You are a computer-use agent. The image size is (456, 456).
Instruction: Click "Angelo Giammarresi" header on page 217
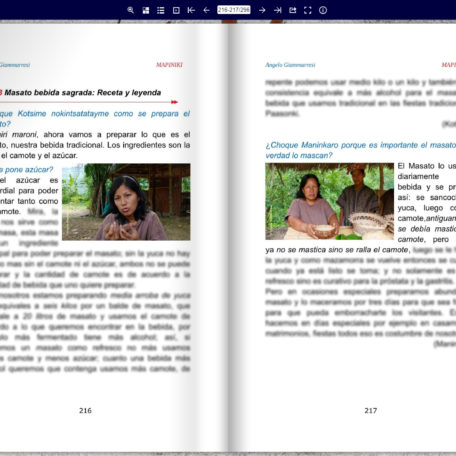[290, 65]
